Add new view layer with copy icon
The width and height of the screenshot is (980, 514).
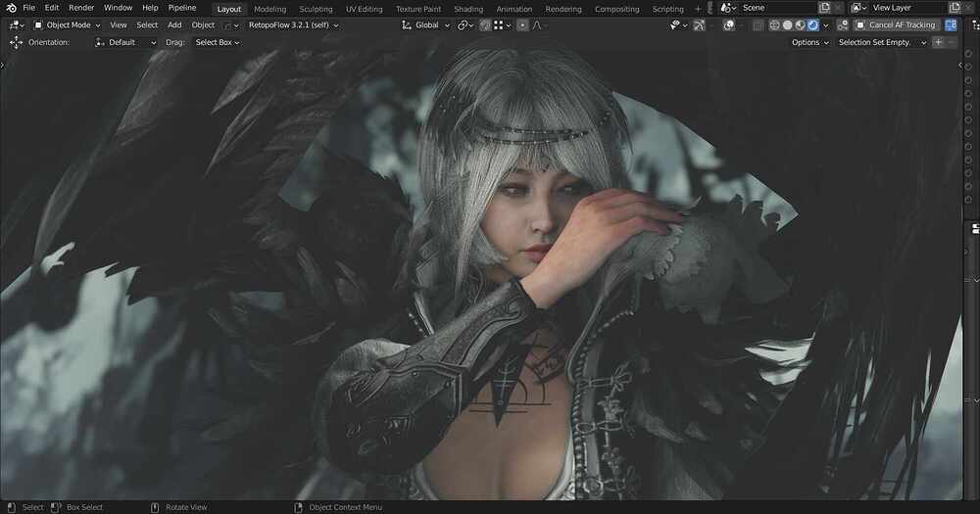(x=955, y=8)
